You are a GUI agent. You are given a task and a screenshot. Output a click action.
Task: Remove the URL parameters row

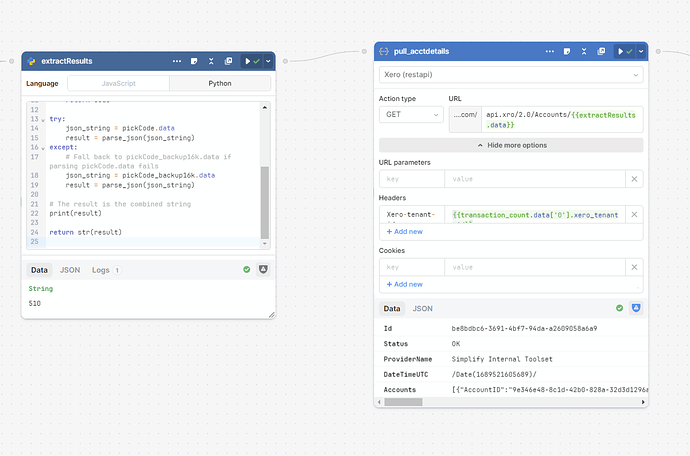coord(634,179)
